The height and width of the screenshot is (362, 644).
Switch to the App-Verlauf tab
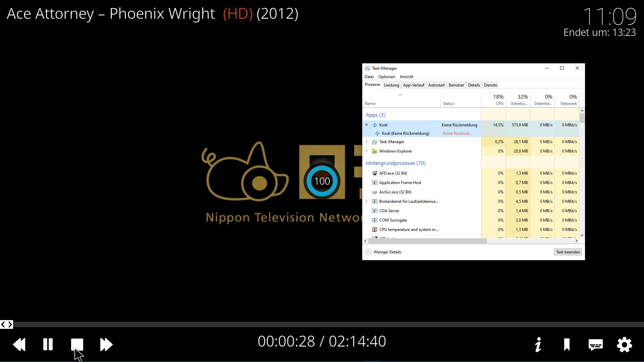pyautogui.click(x=414, y=85)
